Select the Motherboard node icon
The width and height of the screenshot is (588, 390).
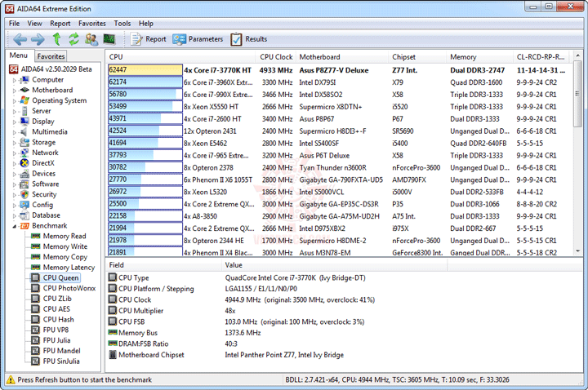(24, 90)
